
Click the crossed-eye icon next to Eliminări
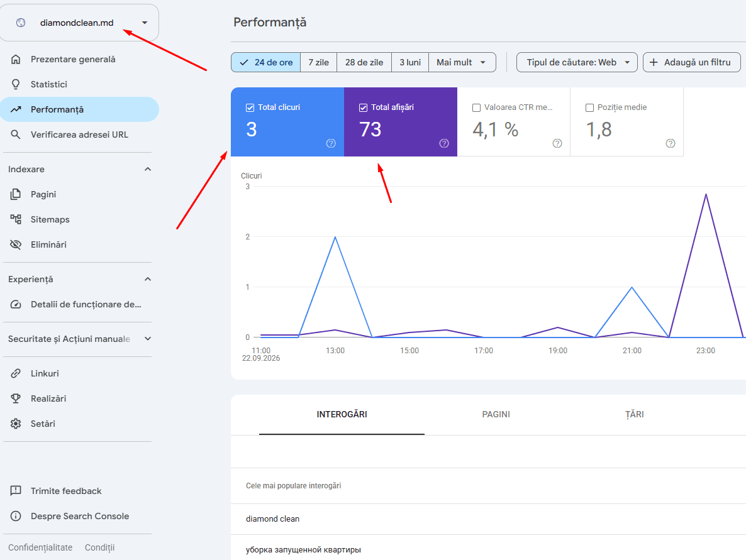[x=16, y=244]
